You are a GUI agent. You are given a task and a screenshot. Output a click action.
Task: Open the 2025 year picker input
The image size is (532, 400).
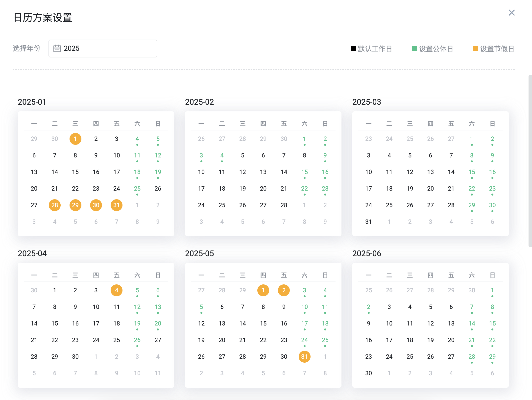click(x=103, y=49)
